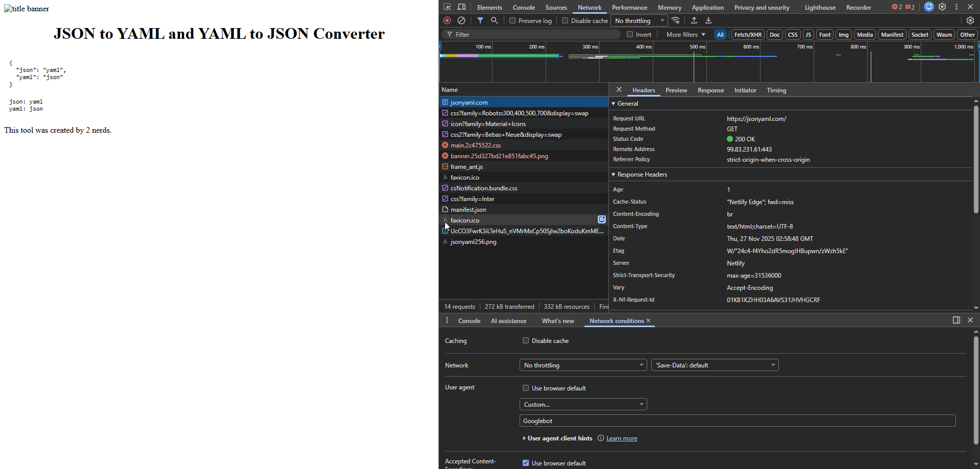Open the Timing tab
980x469 pixels.
(776, 90)
